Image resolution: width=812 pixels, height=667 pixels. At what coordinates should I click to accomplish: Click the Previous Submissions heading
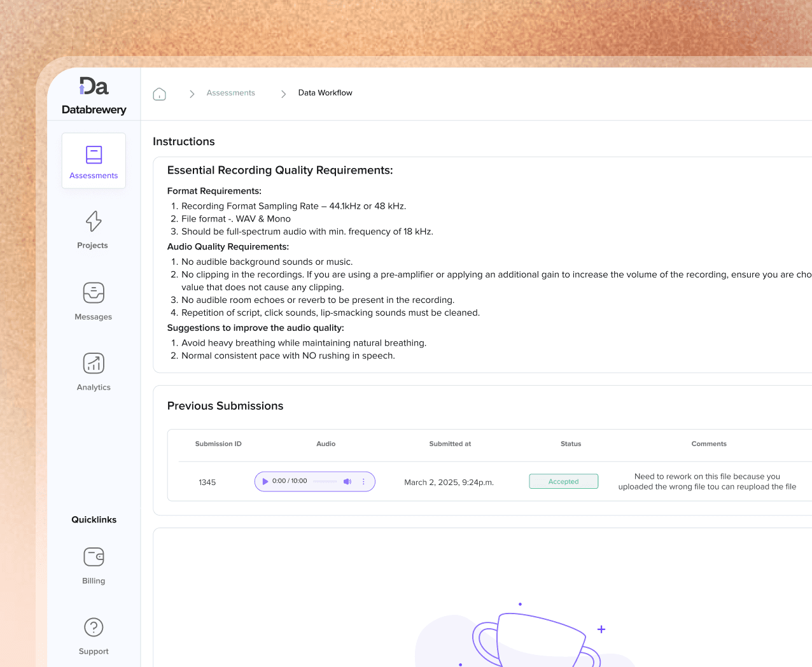[x=225, y=406]
